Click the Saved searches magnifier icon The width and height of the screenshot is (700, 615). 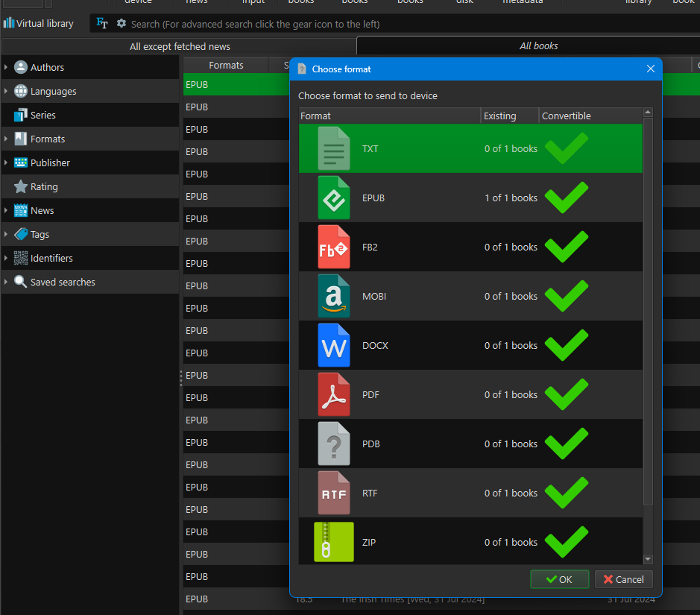point(21,282)
